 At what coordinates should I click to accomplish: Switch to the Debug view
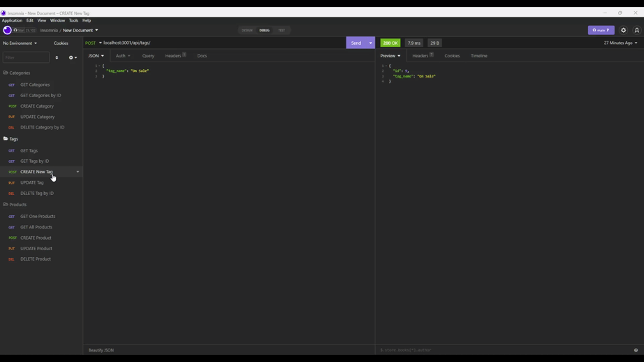[x=264, y=30]
